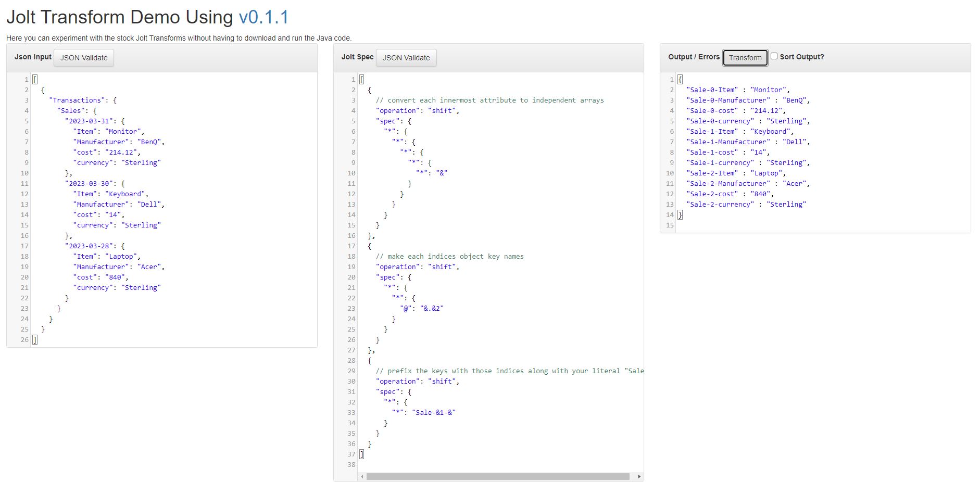
Task: Click the "2023-03-30" key in Json Input
Action: 89,183
